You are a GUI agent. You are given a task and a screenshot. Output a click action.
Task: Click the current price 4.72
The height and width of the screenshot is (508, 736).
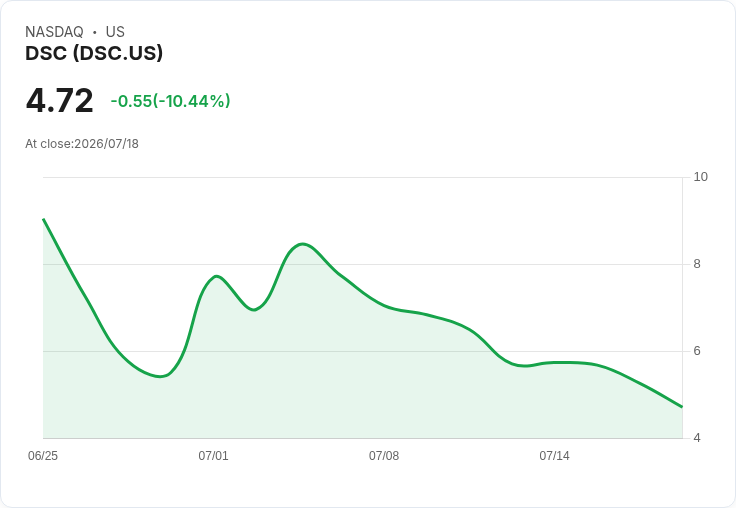60,100
